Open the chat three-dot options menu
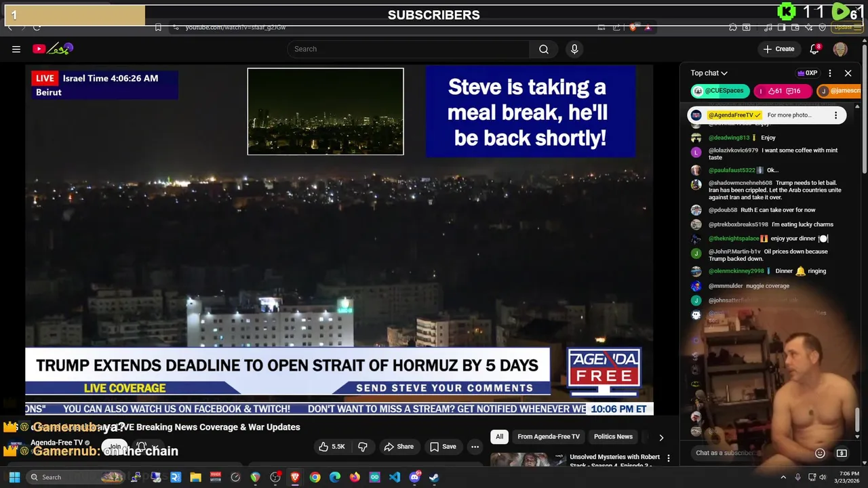868x488 pixels. point(830,73)
